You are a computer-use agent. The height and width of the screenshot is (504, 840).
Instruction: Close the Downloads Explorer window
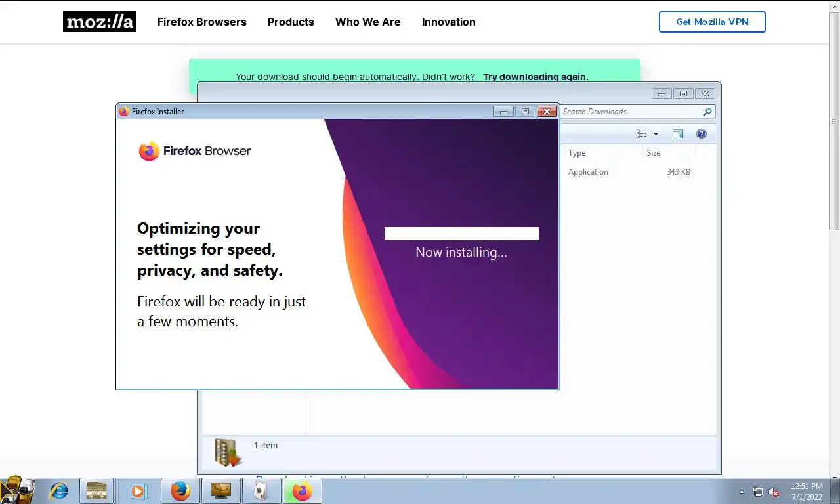pos(705,94)
